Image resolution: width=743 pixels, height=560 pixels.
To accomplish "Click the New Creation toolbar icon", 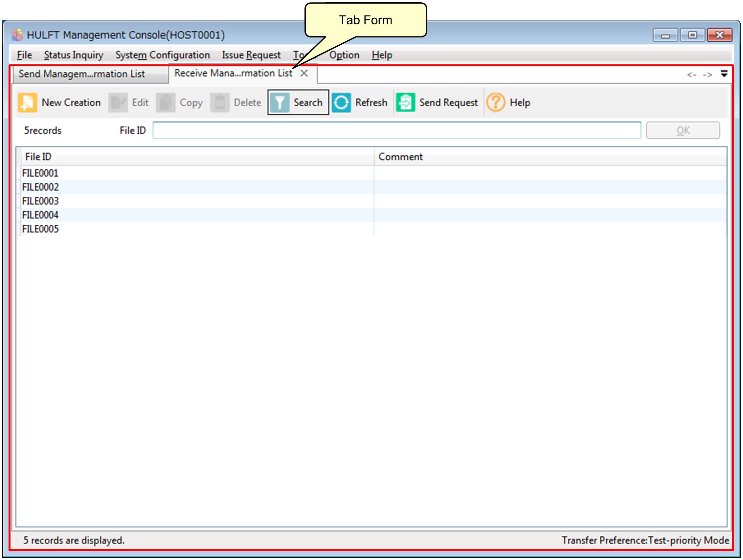I will tap(28, 102).
